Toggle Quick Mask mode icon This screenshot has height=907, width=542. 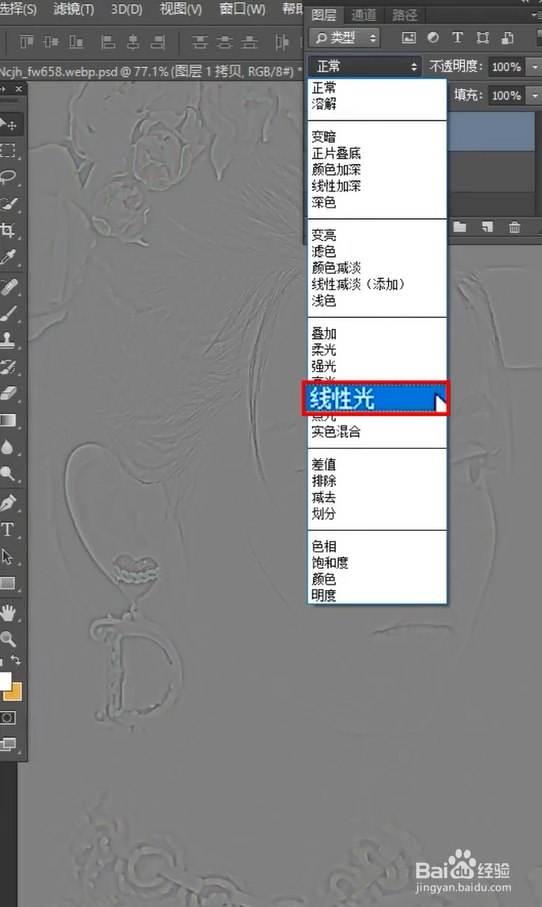(8, 718)
